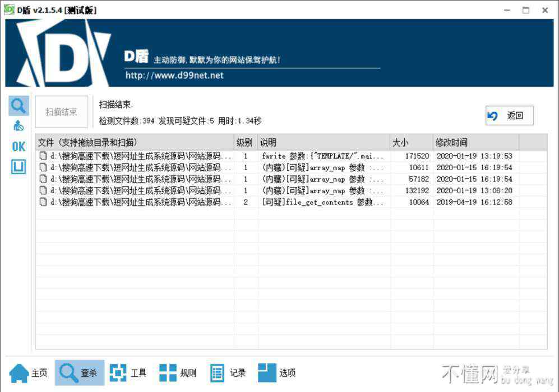Click the scan summary text 检测文件数:394
This screenshot has height=392, width=559.
click(x=127, y=121)
